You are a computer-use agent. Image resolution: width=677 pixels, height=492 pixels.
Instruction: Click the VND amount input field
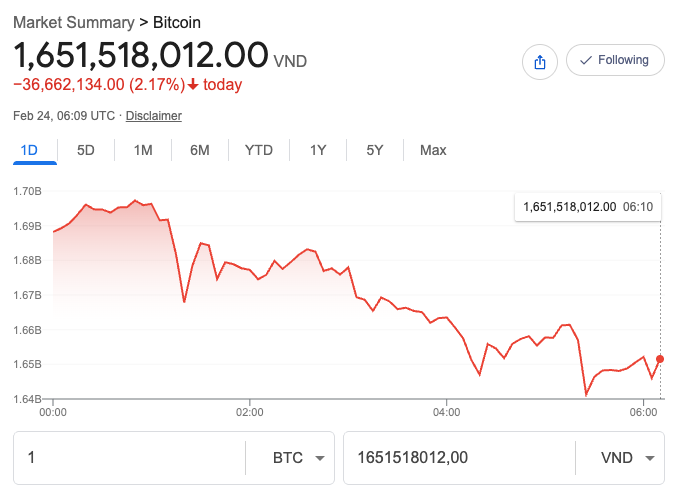(460, 458)
